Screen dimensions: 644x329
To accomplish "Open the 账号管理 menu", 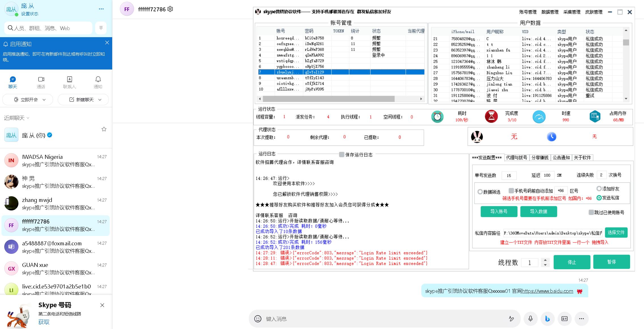I will [x=528, y=12].
